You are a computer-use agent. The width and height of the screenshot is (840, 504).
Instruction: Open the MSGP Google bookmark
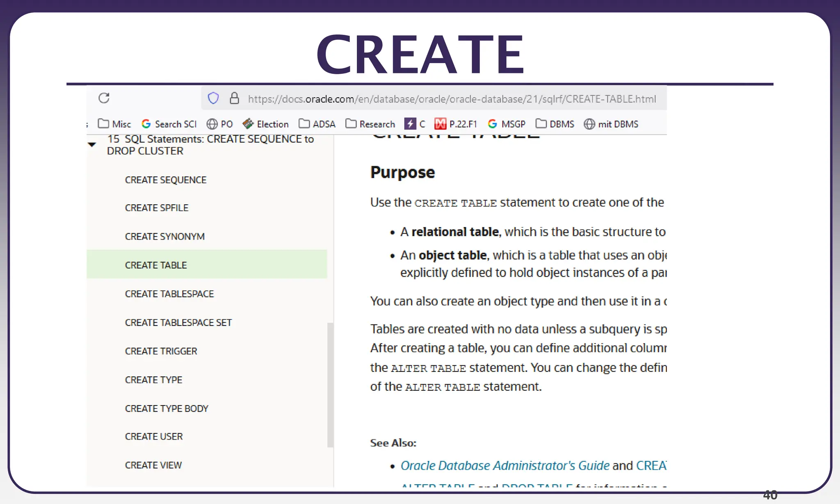tap(507, 124)
